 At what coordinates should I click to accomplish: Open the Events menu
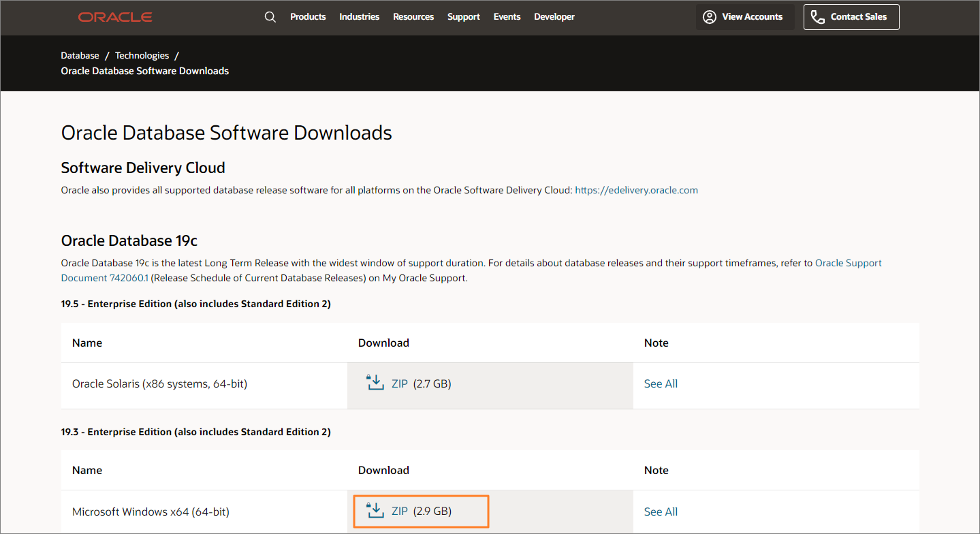tap(507, 17)
